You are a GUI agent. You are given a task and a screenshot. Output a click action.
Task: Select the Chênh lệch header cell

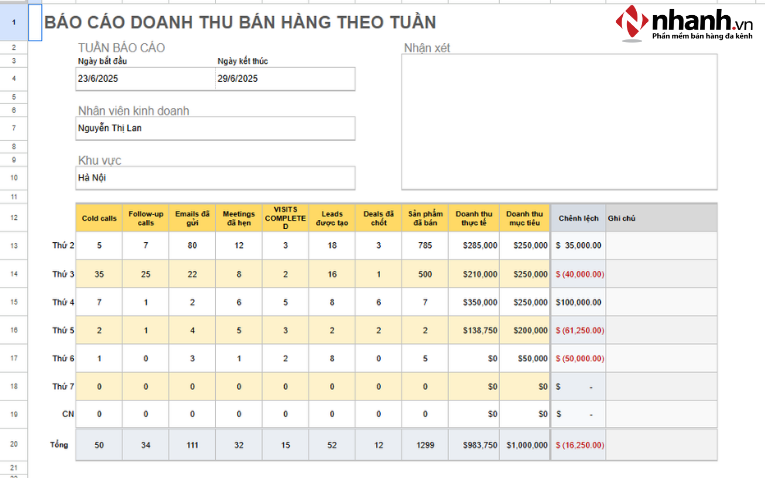click(578, 218)
